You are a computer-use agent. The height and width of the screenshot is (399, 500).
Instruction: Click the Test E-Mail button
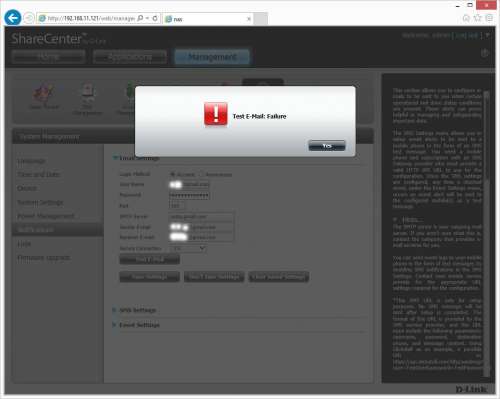(x=150, y=259)
